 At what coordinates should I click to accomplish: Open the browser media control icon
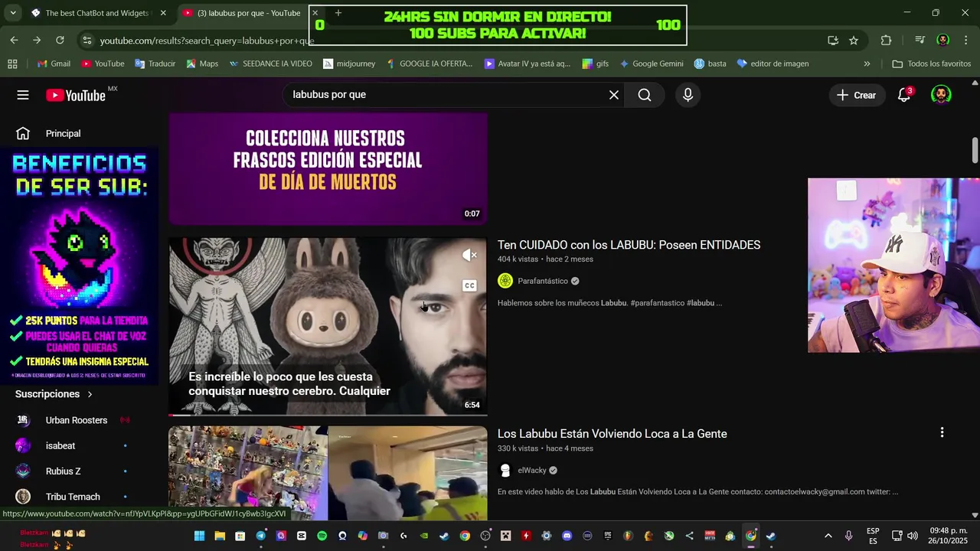920,41
